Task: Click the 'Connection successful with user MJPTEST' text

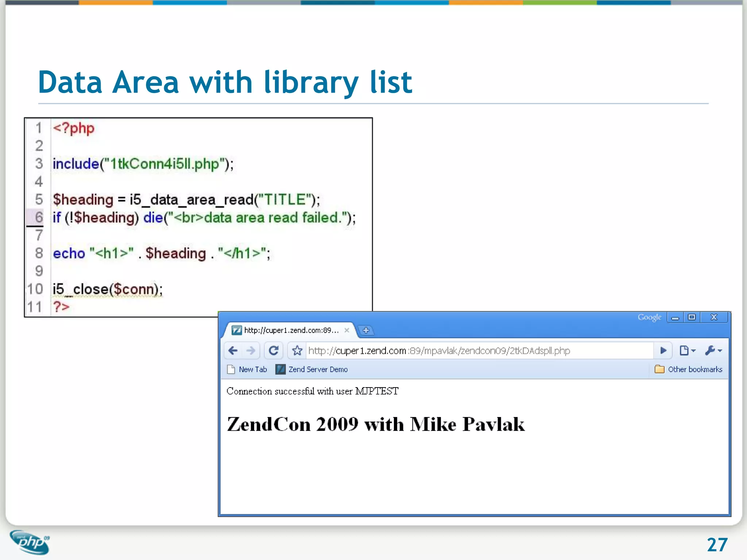Action: click(313, 391)
